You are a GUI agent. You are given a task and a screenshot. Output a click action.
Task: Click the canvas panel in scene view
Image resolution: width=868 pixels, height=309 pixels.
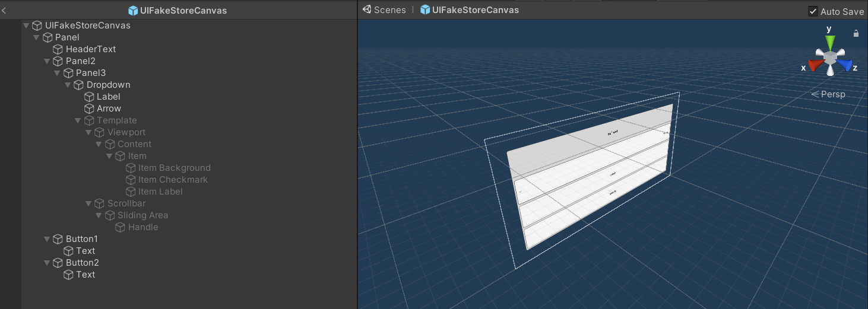pyautogui.click(x=591, y=178)
